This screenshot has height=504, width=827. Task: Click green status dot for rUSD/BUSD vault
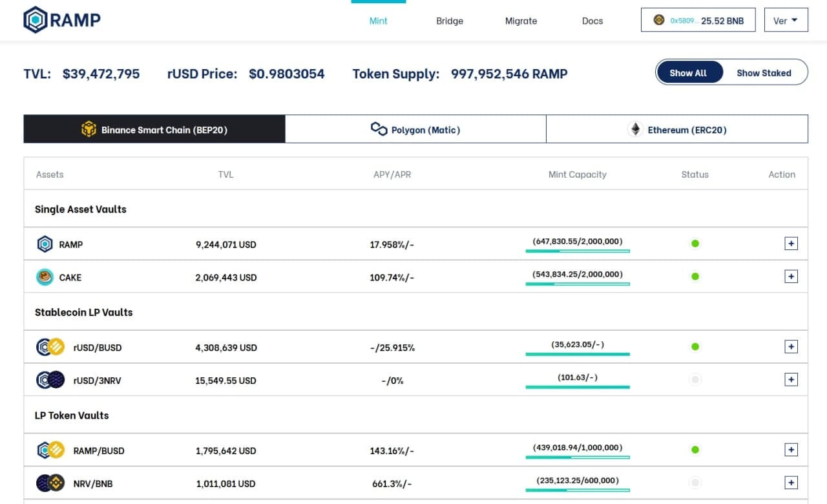pos(695,347)
